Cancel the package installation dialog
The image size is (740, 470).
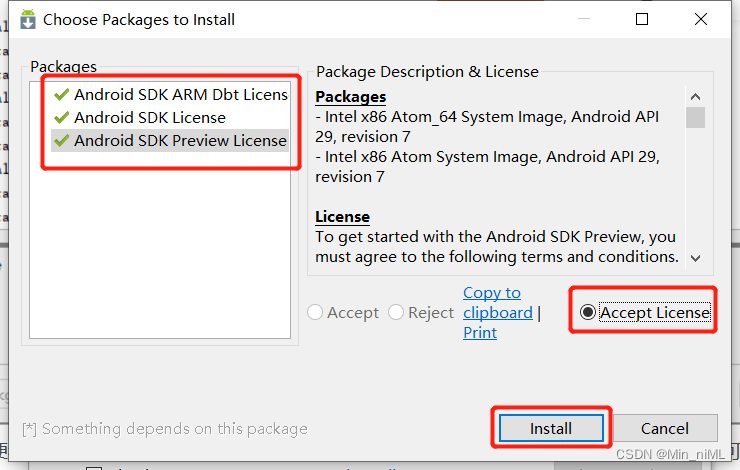point(664,428)
